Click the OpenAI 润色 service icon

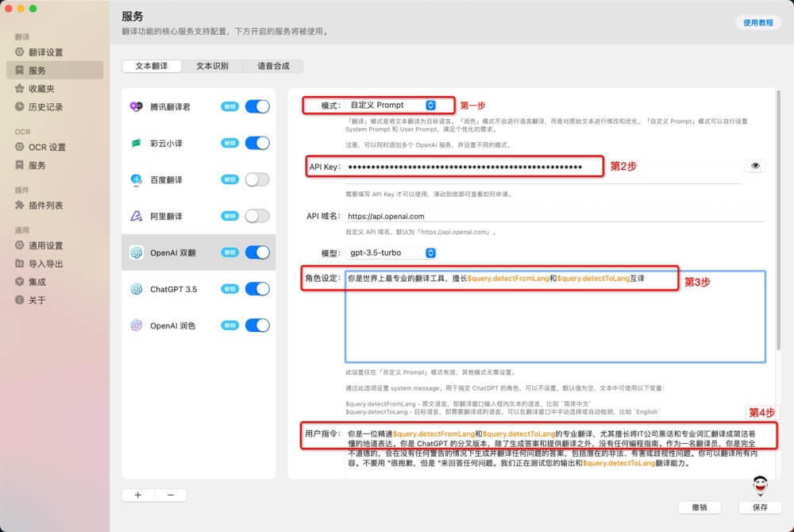click(137, 326)
